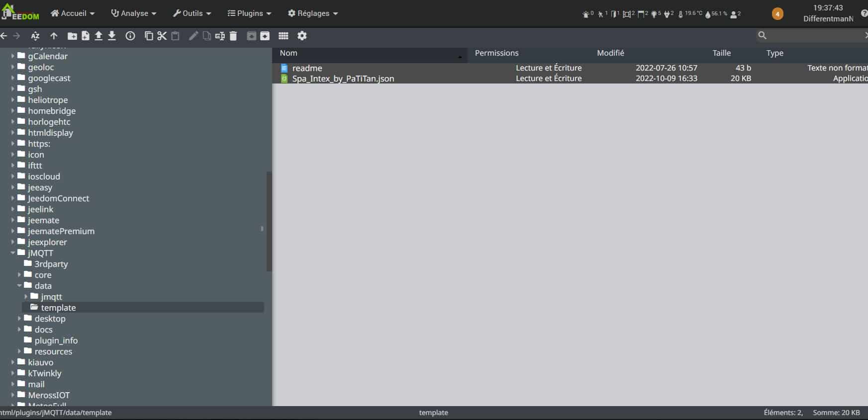Open the Réglages menu
Screen dimensions: 868x420
[313, 13]
